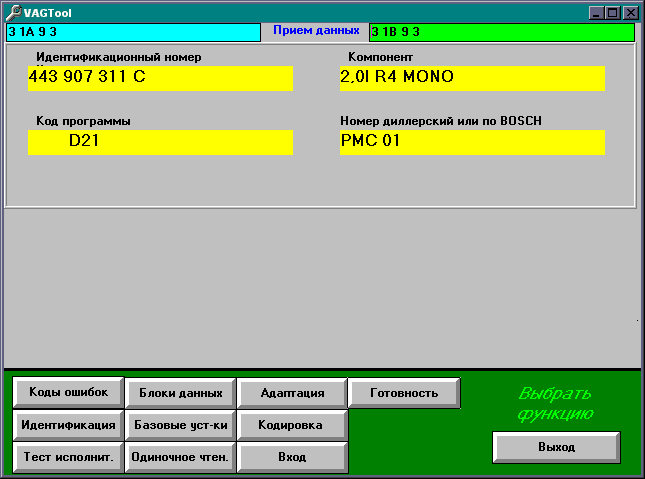This screenshot has height=479, width=645.
Task: Start Тест исполнит. actuator test
Action: [68, 457]
